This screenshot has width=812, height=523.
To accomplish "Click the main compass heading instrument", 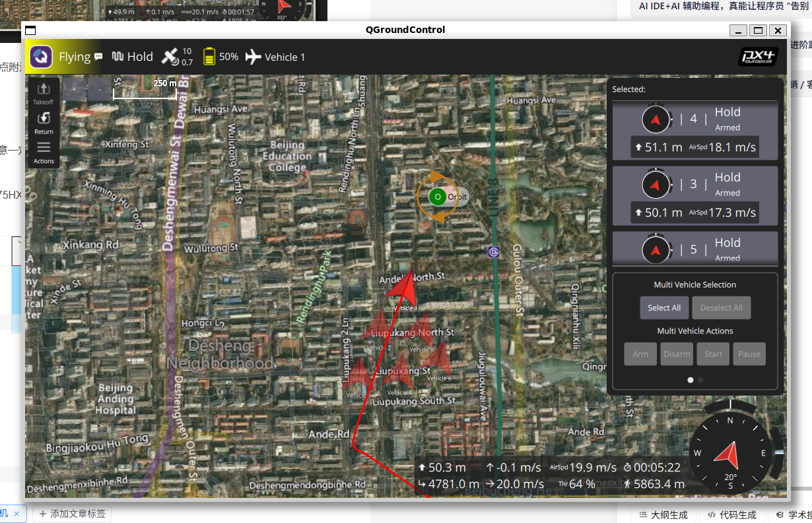I will point(730,453).
